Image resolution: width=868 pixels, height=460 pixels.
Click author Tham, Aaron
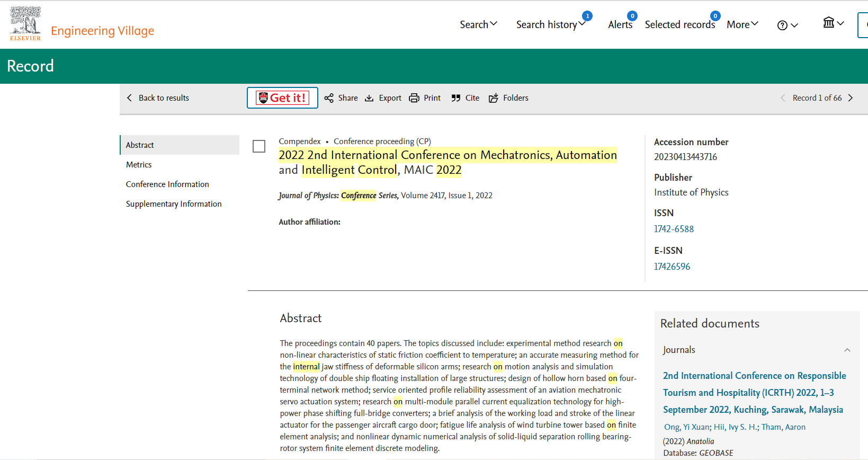[x=783, y=427]
